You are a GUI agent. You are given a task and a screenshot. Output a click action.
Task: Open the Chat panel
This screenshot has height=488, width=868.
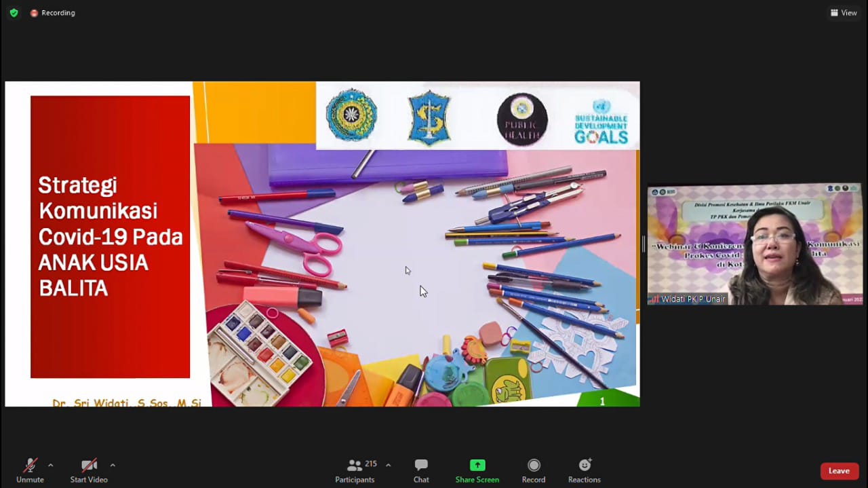coord(421,470)
